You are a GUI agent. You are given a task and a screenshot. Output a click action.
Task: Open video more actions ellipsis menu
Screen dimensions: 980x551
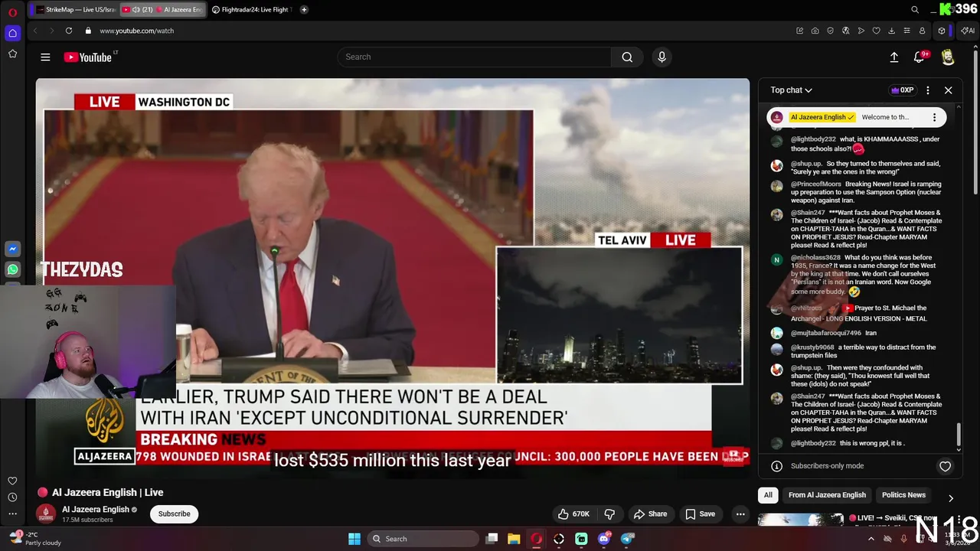tap(740, 514)
